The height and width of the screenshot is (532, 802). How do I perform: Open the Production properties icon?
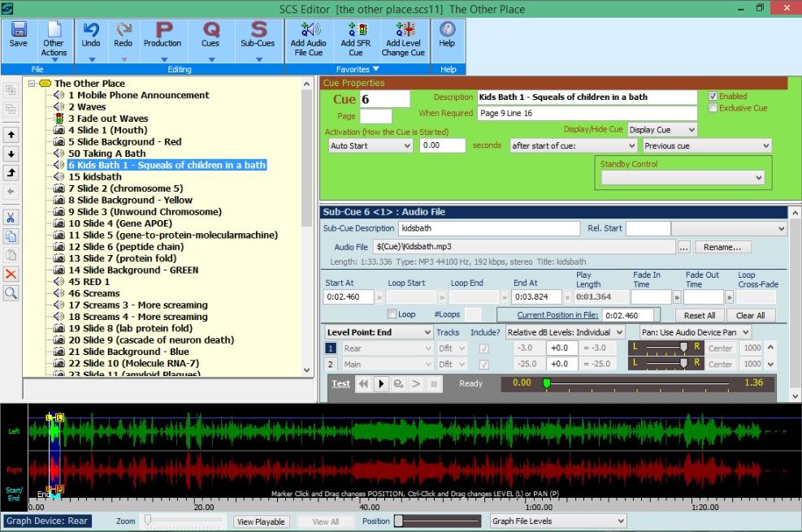tap(163, 30)
